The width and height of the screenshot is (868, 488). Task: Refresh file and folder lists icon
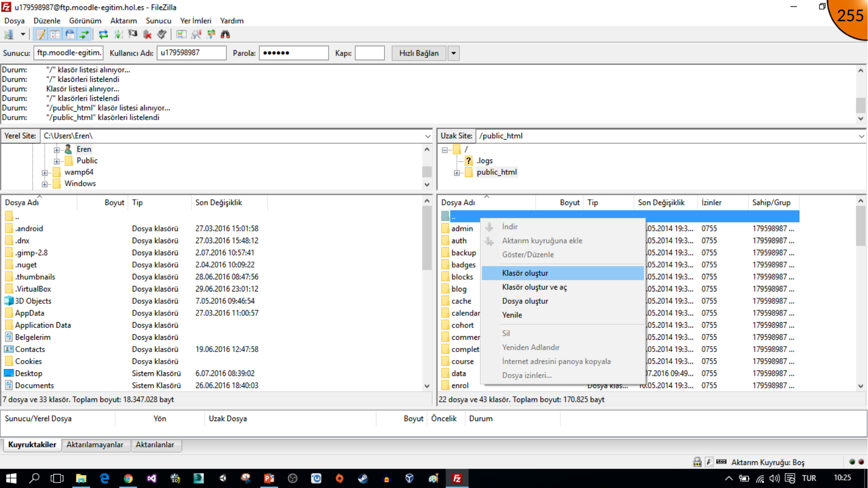[103, 34]
